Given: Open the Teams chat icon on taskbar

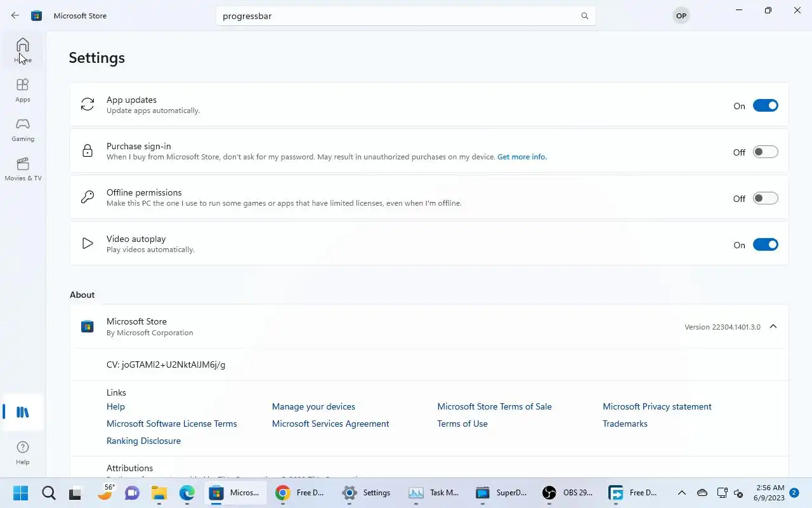Looking at the screenshot, I should (131, 493).
